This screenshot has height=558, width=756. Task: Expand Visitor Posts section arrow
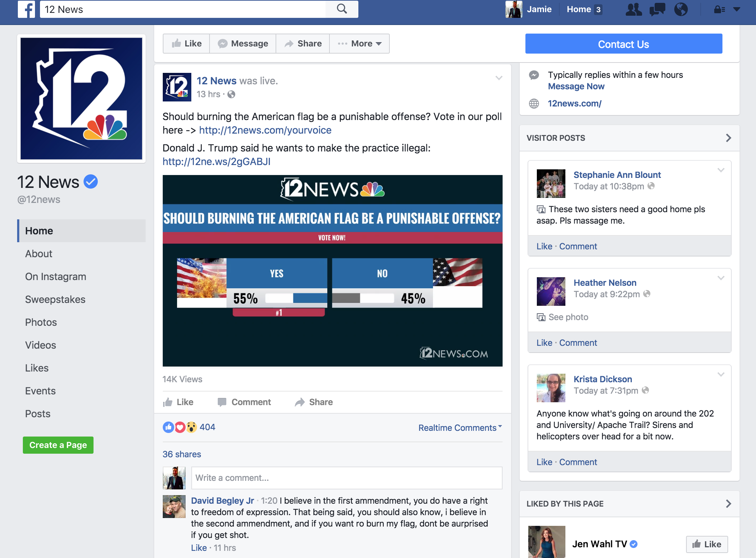click(x=729, y=138)
